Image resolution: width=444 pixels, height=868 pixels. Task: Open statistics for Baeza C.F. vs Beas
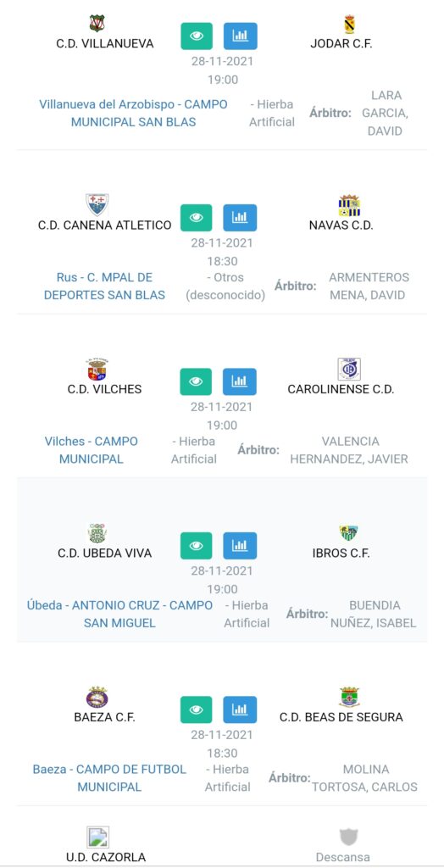pyautogui.click(x=241, y=709)
